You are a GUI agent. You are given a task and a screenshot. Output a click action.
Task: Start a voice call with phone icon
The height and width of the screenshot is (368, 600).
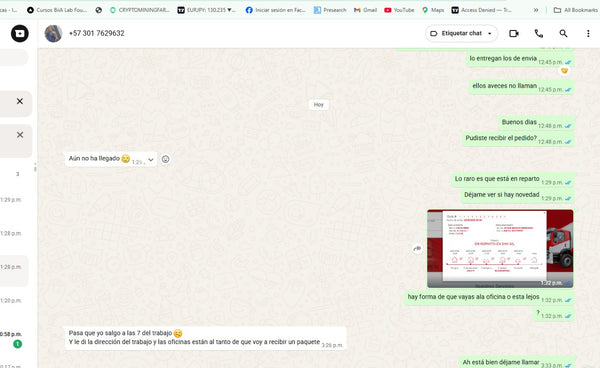click(539, 34)
